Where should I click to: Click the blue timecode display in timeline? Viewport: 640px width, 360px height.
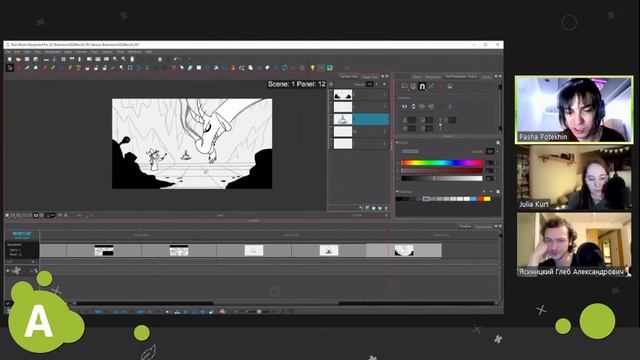click(22, 235)
